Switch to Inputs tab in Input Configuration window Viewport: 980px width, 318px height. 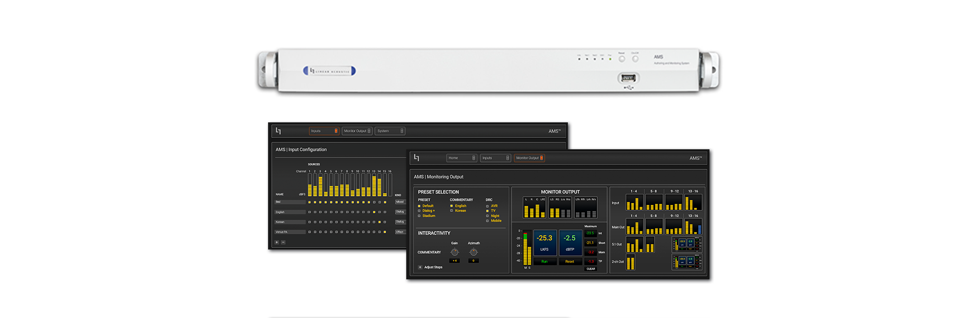pos(324,131)
